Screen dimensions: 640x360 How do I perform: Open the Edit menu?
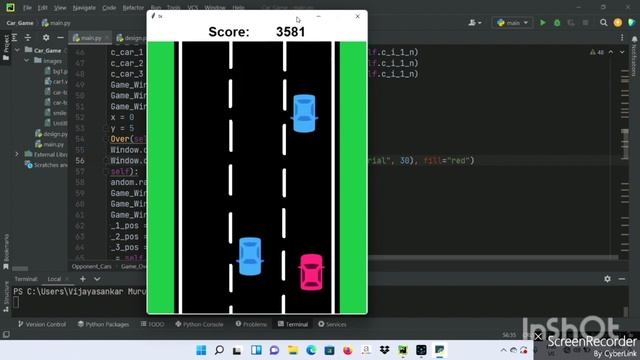pyautogui.click(x=42, y=8)
